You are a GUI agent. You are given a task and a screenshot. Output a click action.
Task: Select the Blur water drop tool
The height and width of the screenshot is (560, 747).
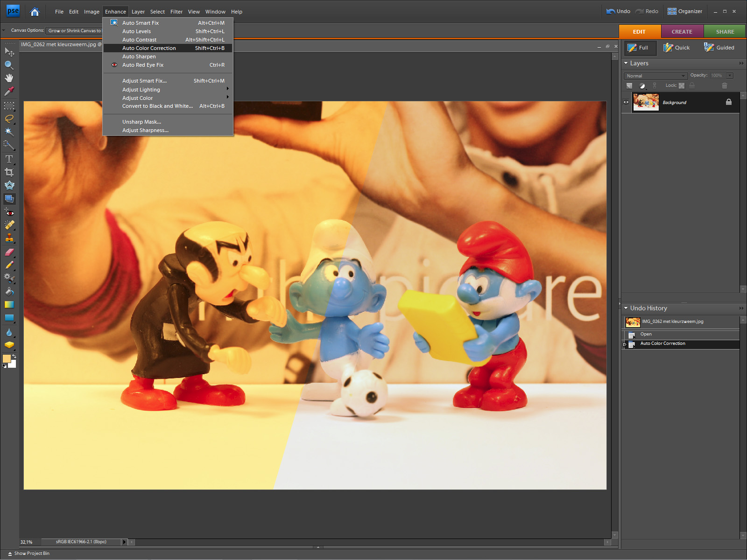point(9,333)
